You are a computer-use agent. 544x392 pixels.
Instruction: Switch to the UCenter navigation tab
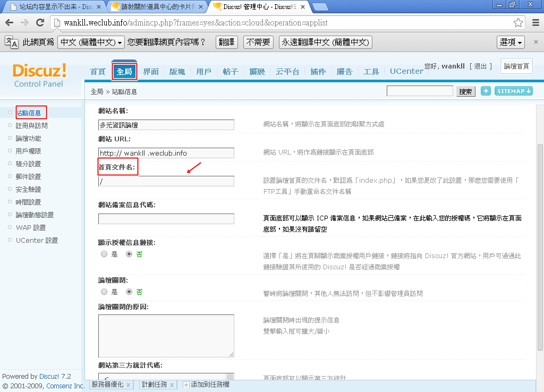click(406, 72)
